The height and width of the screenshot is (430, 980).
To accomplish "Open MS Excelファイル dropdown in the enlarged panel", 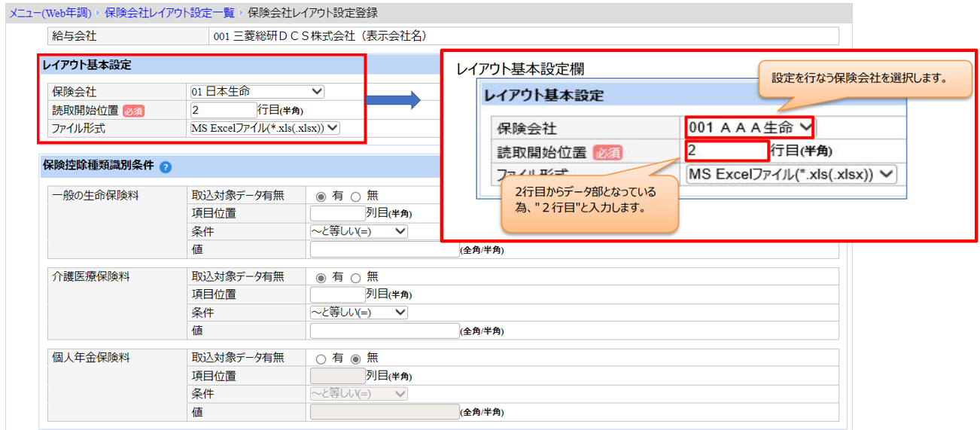I will 792,174.
